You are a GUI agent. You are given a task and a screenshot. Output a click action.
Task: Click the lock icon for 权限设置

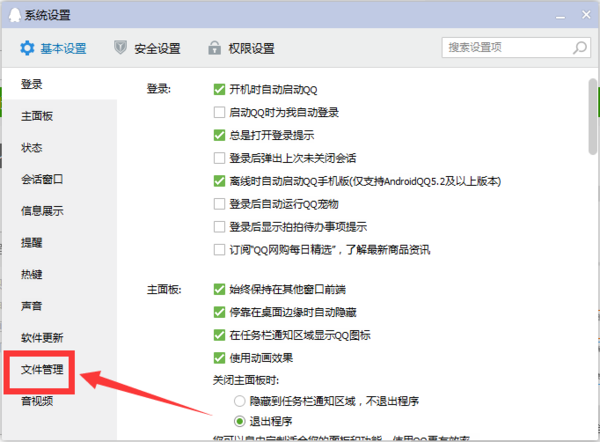214,48
